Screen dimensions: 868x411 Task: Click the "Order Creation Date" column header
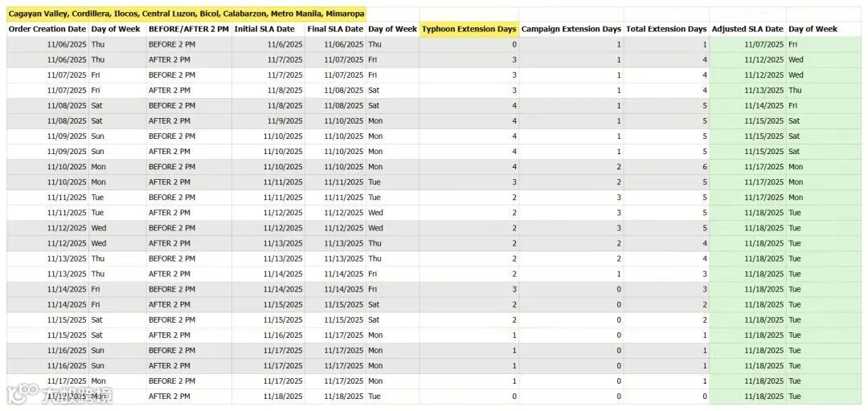[47, 29]
